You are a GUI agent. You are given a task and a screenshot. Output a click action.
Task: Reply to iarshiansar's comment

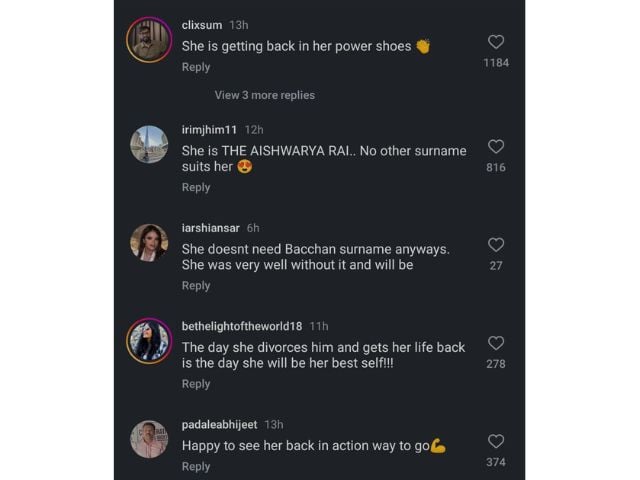click(196, 285)
